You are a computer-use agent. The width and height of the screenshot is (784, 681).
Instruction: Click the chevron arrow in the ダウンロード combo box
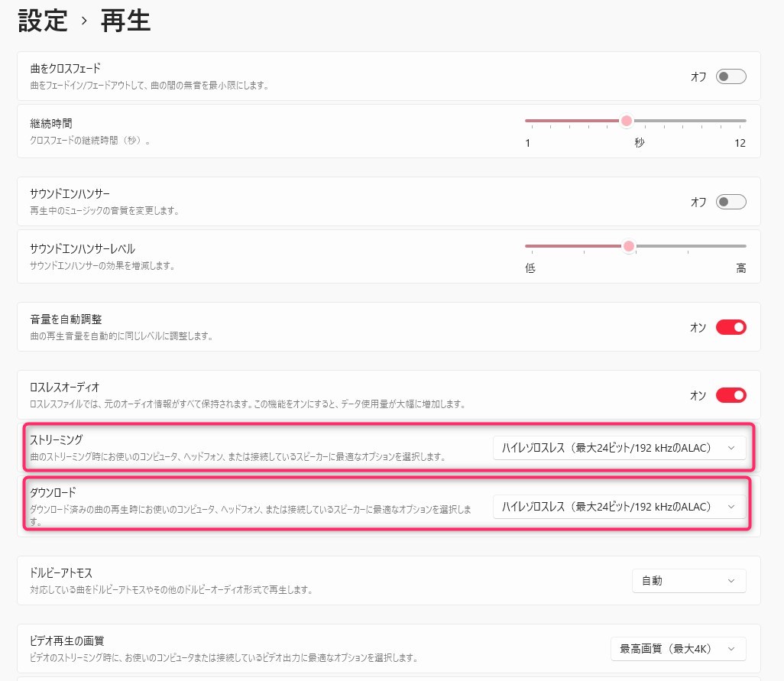tap(731, 506)
